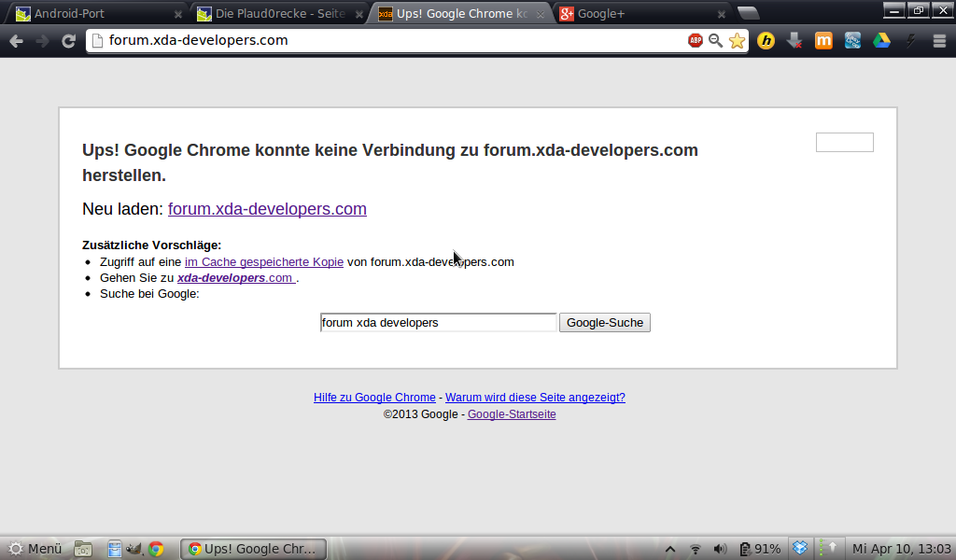Click the zoom magnifier icon in address bar
956x560 pixels.
(716, 40)
